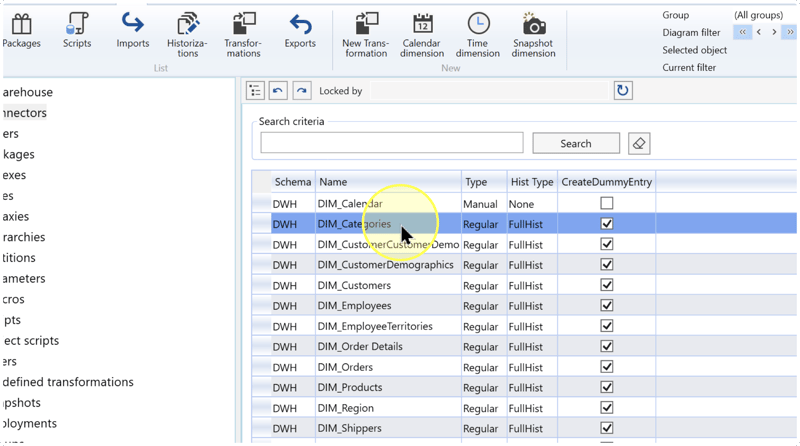Select 'pshots' item in navigation tree
The image size is (800, 446).
pyautogui.click(x=21, y=403)
